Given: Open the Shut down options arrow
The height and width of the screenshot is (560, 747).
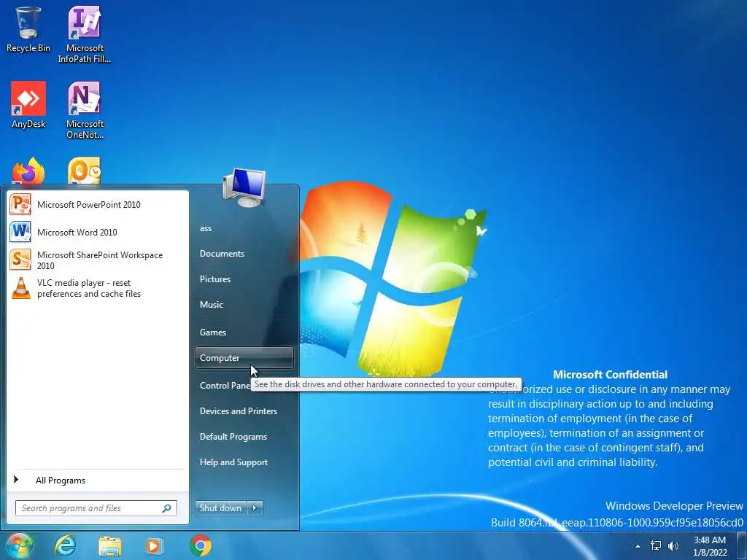Looking at the screenshot, I should (x=255, y=508).
